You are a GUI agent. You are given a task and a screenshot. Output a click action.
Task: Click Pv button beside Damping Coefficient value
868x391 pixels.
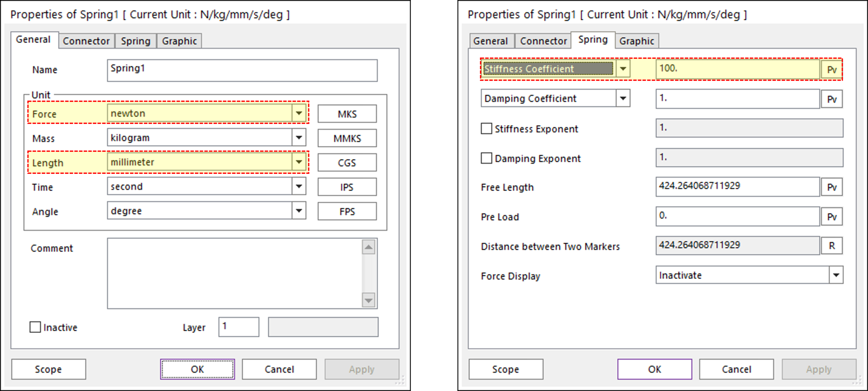[831, 99]
